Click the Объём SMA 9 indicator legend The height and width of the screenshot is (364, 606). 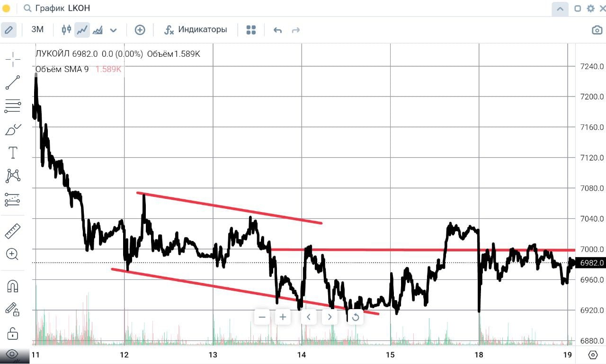pos(62,69)
